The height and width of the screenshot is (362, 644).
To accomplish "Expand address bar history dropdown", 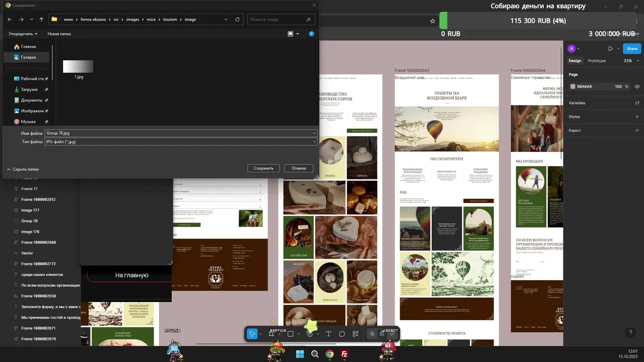I will point(226,20).
